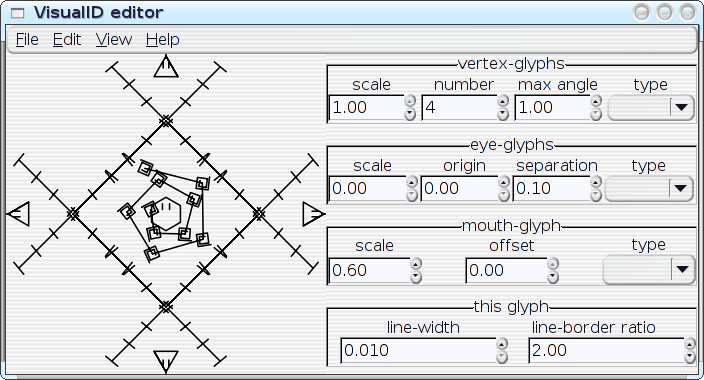Minimize the VisualID editor window
This screenshot has height=380, width=704.
642,12
